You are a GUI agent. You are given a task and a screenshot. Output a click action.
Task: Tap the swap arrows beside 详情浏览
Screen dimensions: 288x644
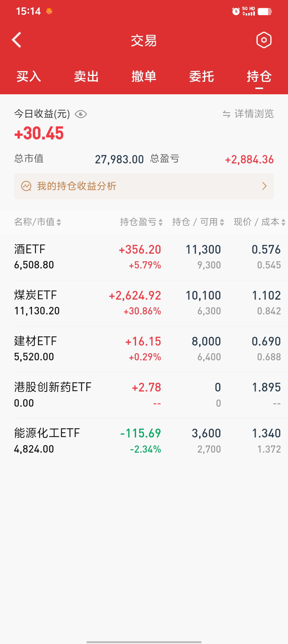tap(226, 114)
